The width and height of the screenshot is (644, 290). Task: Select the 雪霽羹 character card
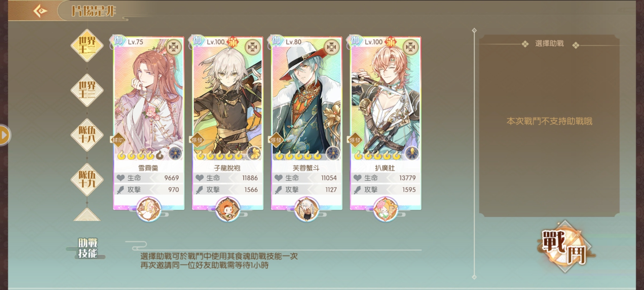[x=149, y=124]
